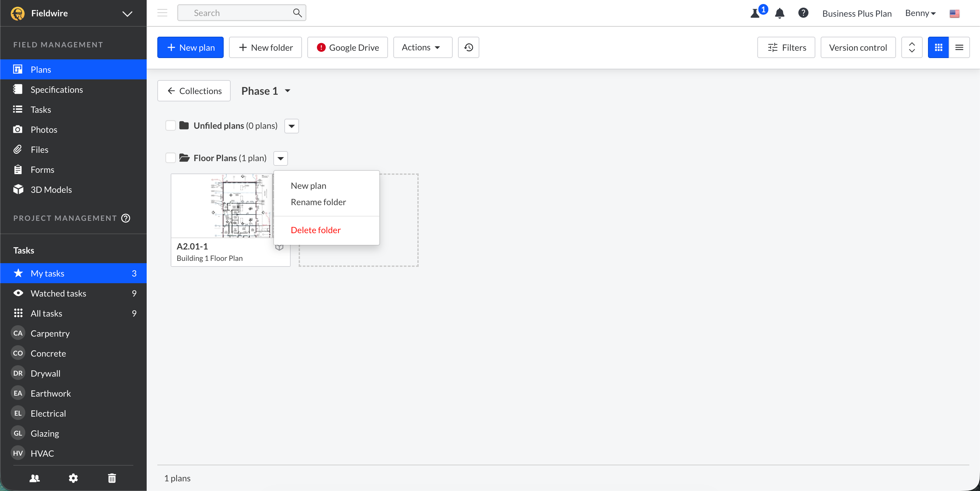Viewport: 980px width, 491px height.
Task: Choose Rename folder from the context menu
Action: coord(318,202)
